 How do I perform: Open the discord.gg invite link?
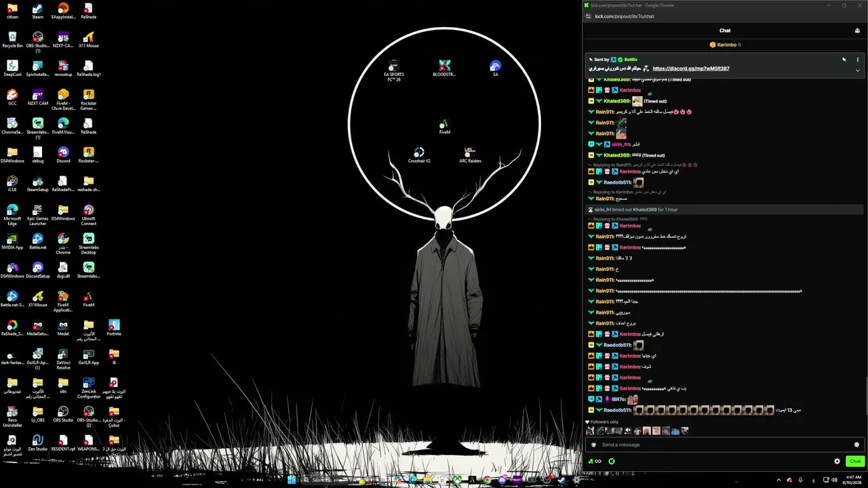691,68
